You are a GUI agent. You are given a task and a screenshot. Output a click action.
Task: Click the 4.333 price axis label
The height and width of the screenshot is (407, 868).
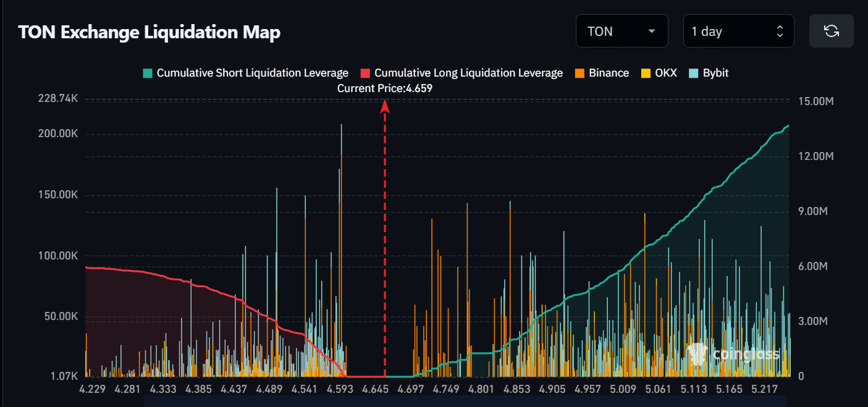pyautogui.click(x=163, y=389)
